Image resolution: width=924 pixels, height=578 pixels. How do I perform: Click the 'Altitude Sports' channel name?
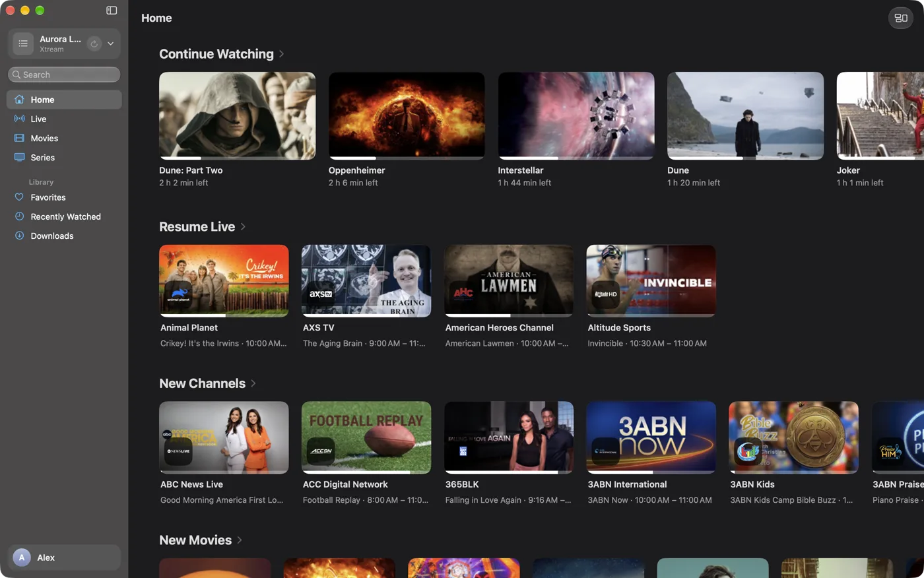click(x=619, y=327)
